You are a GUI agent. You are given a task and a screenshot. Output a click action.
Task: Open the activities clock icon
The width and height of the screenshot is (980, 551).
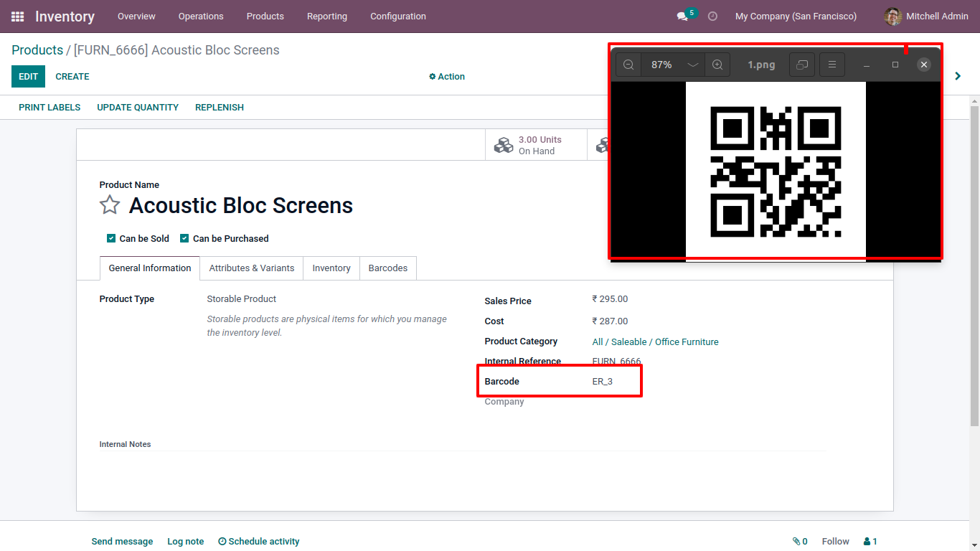click(x=712, y=16)
